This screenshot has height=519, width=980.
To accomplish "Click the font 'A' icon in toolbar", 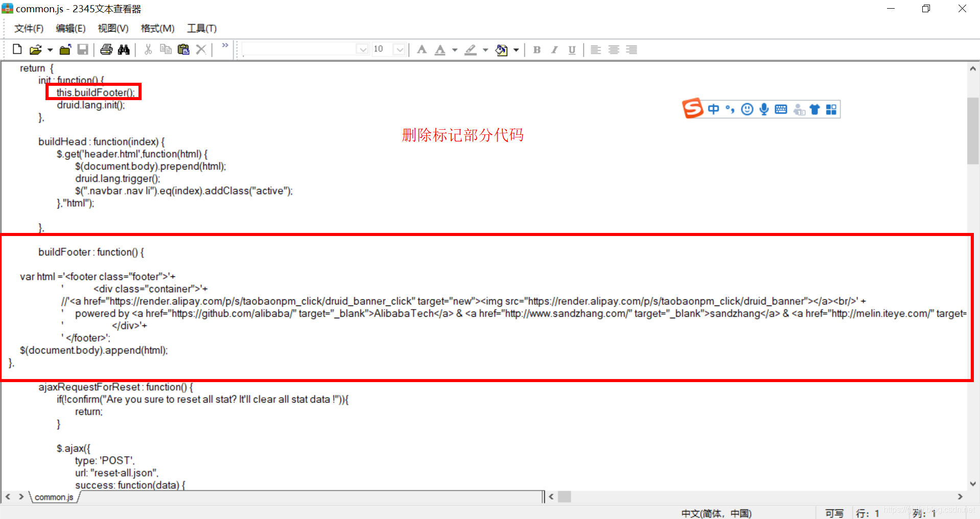I will coord(422,50).
